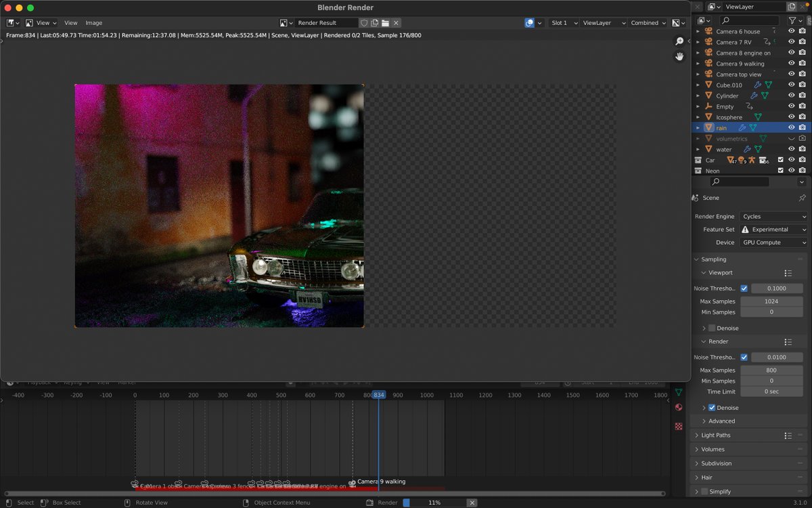812x508 pixels.
Task: Click the fake user shield icon
Action: pos(364,23)
